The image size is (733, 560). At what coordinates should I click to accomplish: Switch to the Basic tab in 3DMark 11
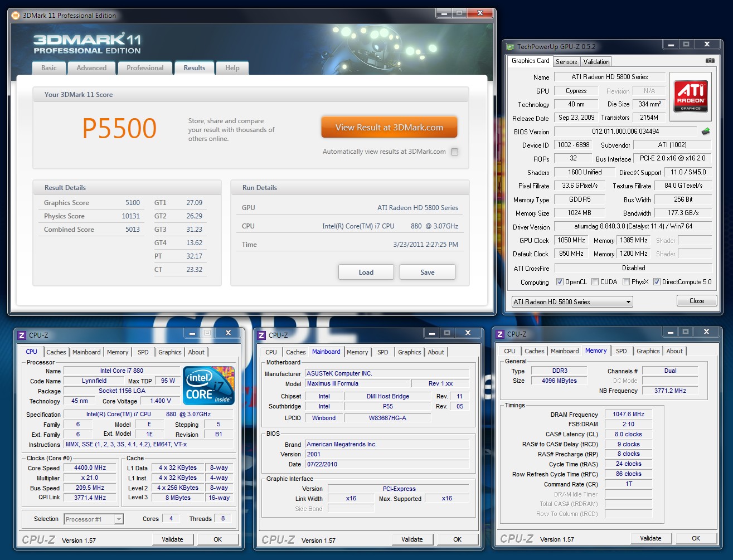(x=49, y=68)
